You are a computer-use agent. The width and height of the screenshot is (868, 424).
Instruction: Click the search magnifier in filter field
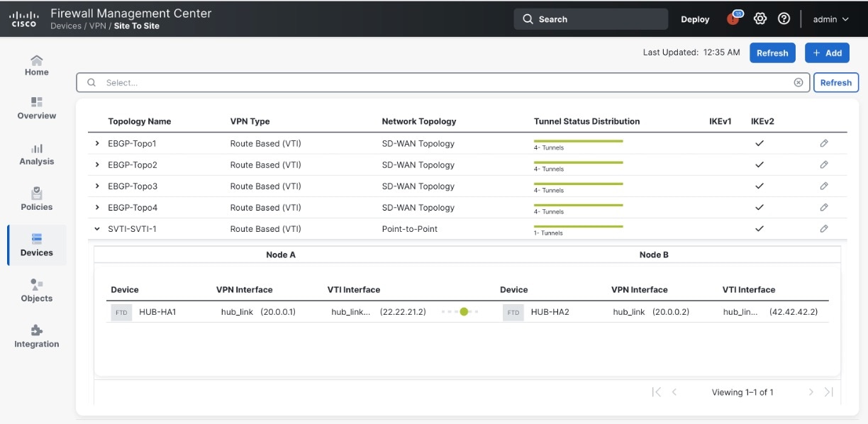(x=91, y=82)
